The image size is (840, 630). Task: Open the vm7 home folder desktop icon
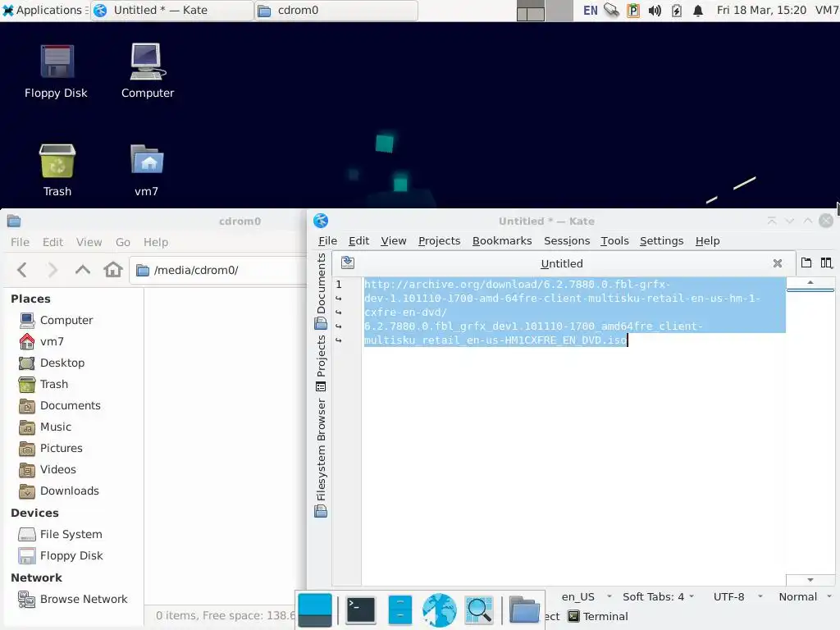[x=146, y=171]
